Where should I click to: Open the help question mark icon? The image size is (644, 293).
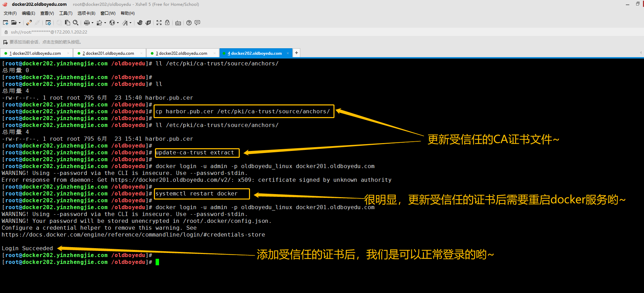(x=189, y=23)
